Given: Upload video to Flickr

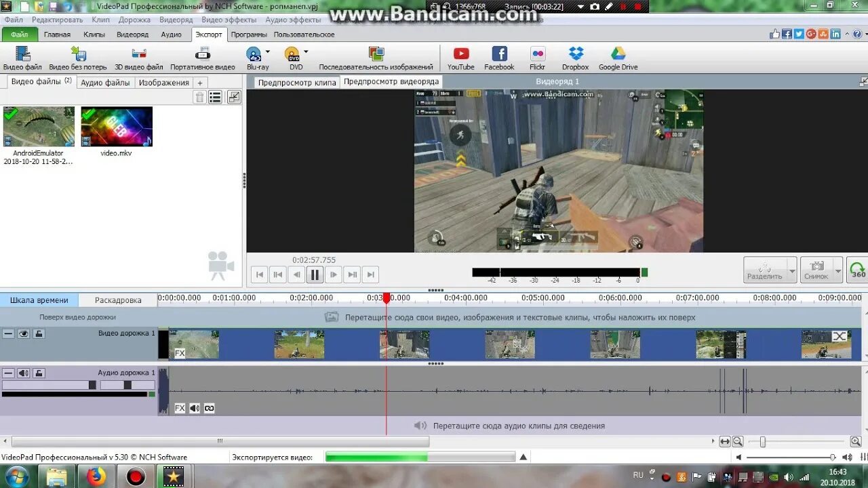Looking at the screenshot, I should pyautogui.click(x=538, y=59).
